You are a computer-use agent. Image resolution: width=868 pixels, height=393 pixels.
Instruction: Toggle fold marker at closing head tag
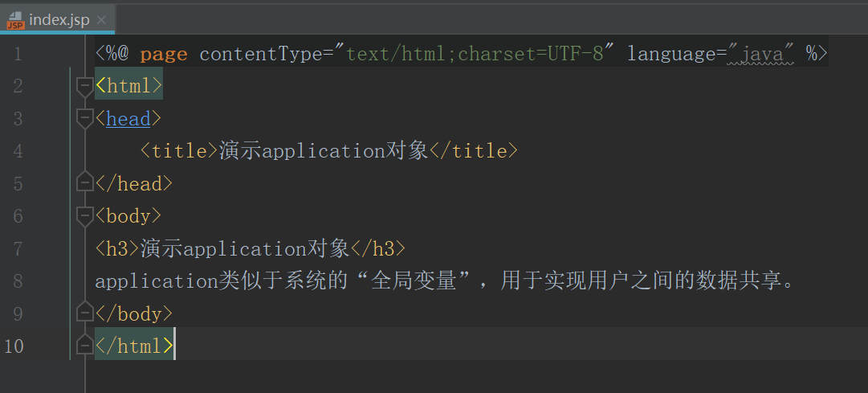pyautogui.click(x=84, y=182)
